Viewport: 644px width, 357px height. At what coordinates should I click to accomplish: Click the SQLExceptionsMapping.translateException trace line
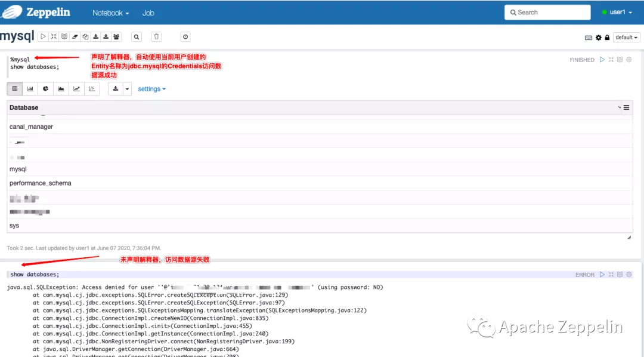[x=200, y=310]
